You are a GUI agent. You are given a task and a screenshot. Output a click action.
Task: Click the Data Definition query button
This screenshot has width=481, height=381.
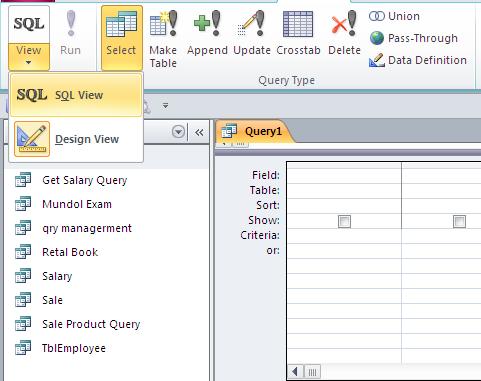[418, 60]
